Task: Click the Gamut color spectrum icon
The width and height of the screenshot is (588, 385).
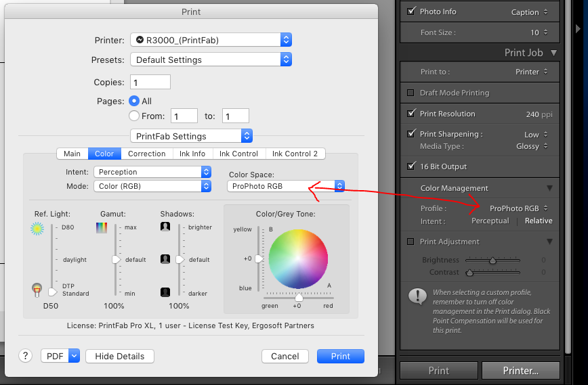Action: 102,228
